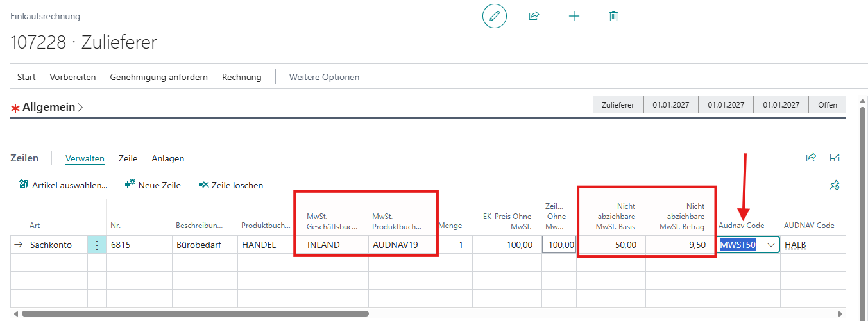Click Artikel auswählen... action
This screenshot has width=868, height=321.
point(64,185)
